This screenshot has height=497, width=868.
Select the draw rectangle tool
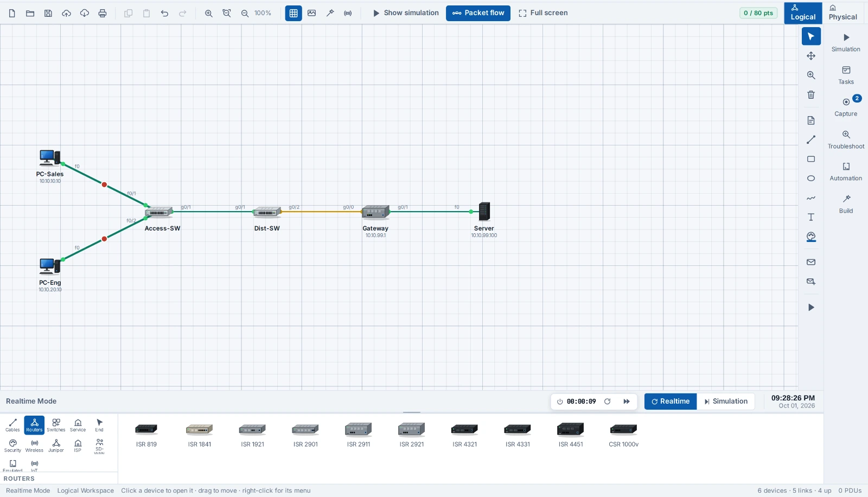click(x=811, y=159)
